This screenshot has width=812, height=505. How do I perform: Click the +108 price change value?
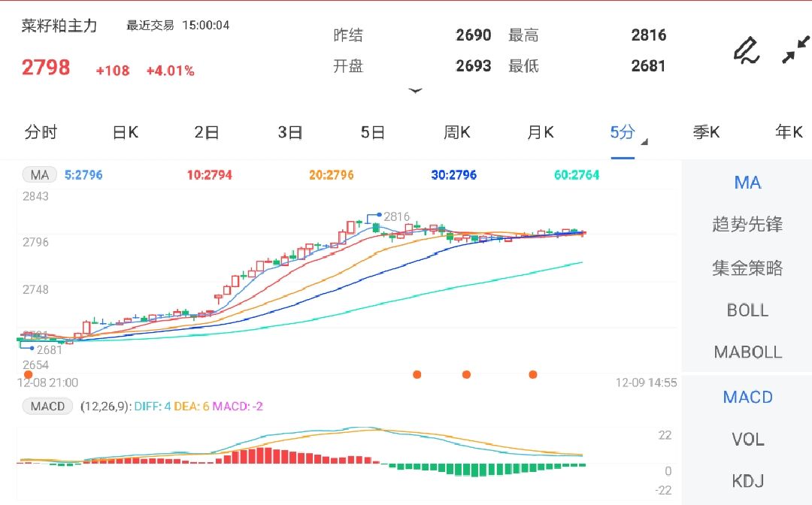(x=112, y=71)
